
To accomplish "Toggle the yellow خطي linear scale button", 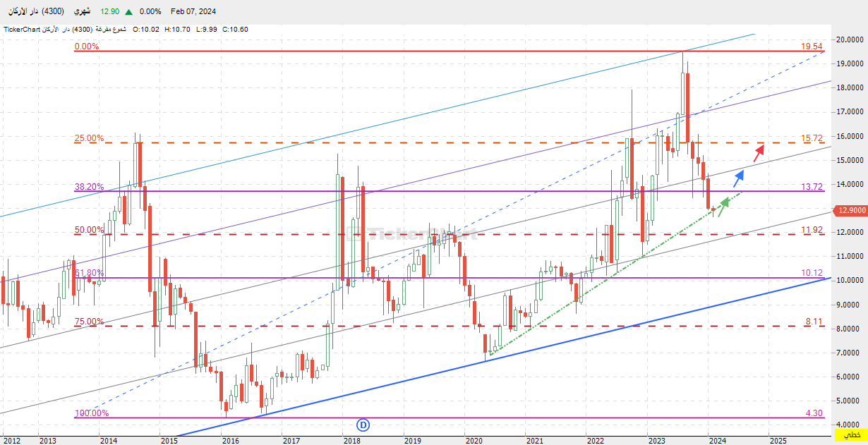I will (x=855, y=435).
